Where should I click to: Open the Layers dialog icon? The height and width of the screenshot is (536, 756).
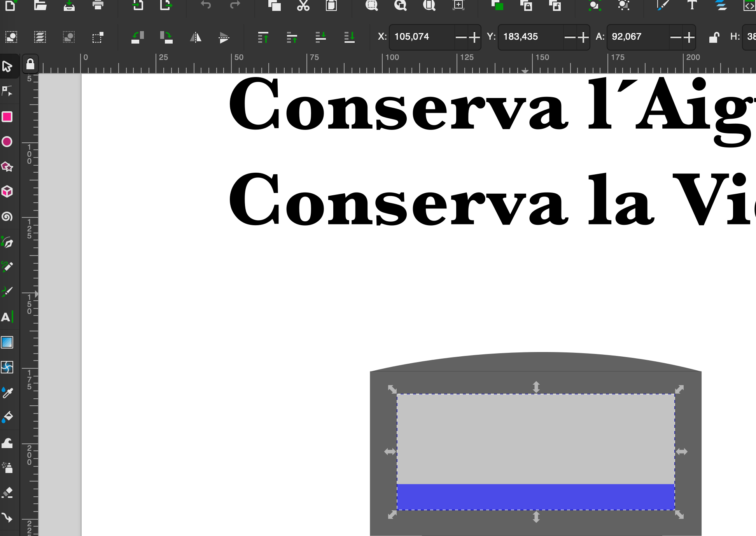(x=721, y=5)
